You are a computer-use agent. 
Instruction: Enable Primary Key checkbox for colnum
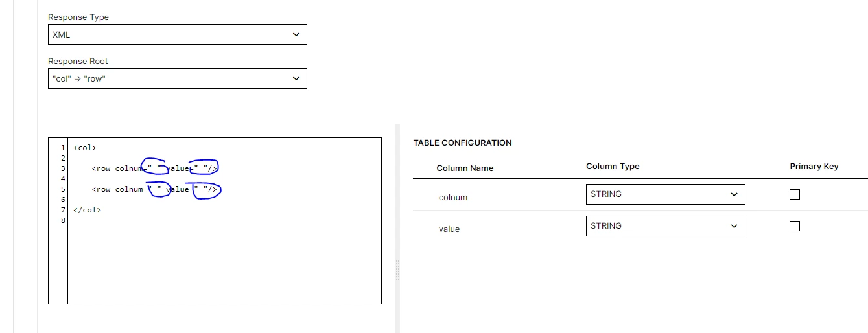coord(795,194)
